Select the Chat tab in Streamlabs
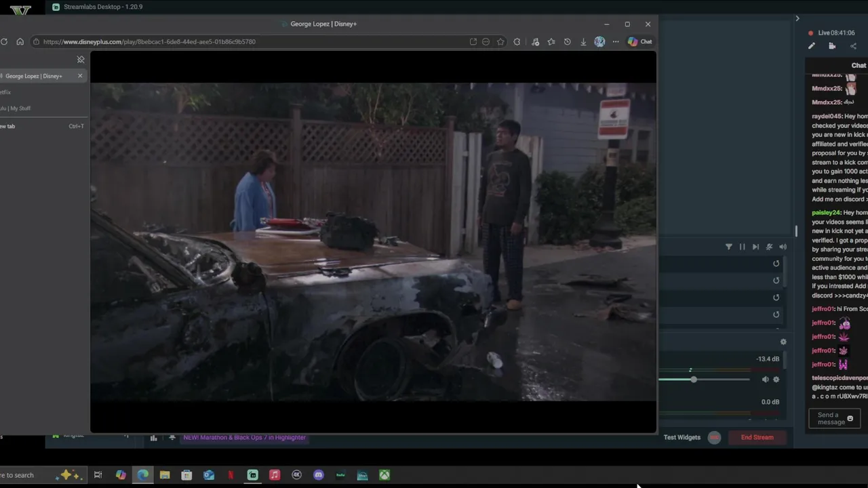The height and width of the screenshot is (488, 868). click(859, 66)
